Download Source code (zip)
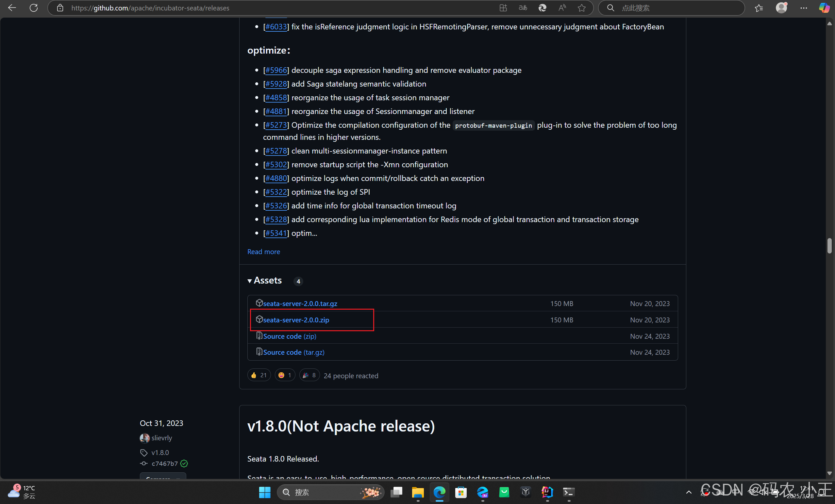The width and height of the screenshot is (835, 504). (x=290, y=336)
